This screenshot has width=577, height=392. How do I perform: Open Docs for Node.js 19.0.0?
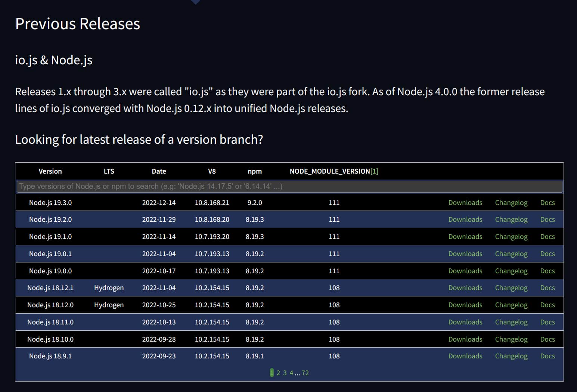coord(547,271)
